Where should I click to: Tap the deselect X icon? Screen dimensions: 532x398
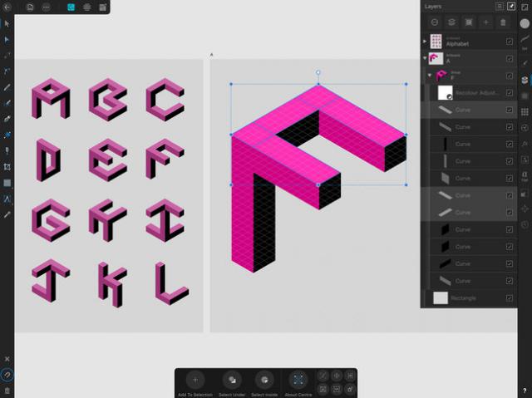tap(7, 359)
